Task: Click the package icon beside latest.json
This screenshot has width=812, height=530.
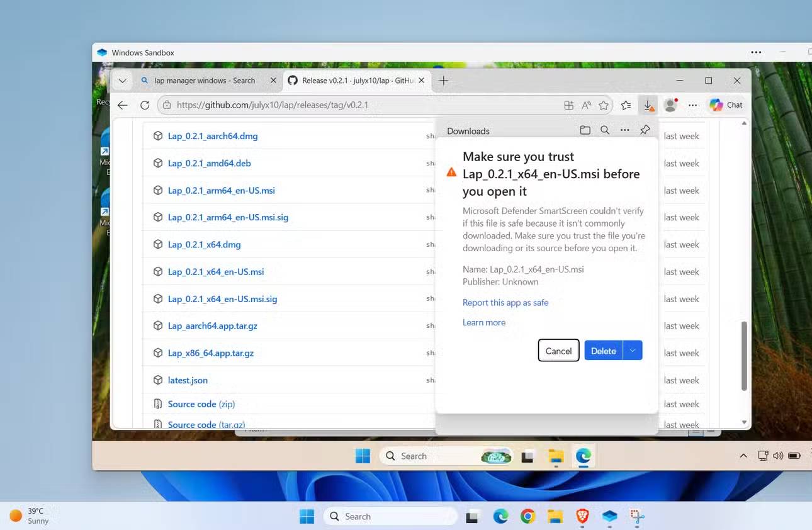Action: (x=158, y=380)
